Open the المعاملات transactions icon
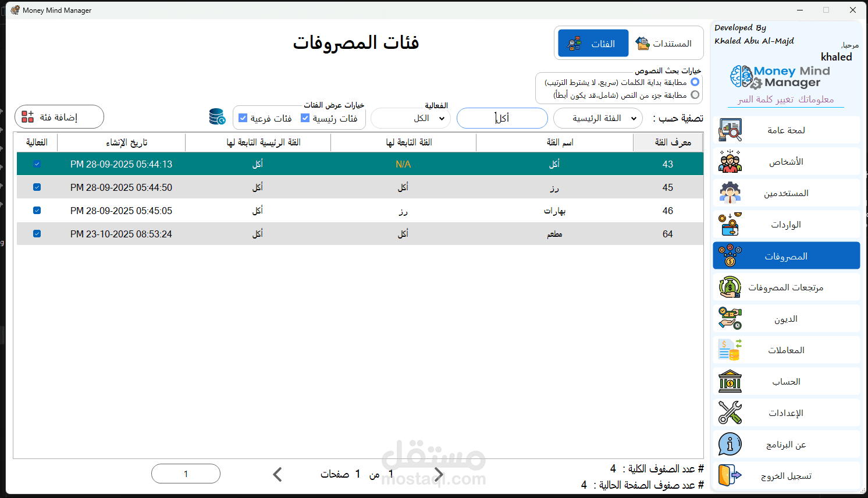868x498 pixels. pyautogui.click(x=730, y=350)
